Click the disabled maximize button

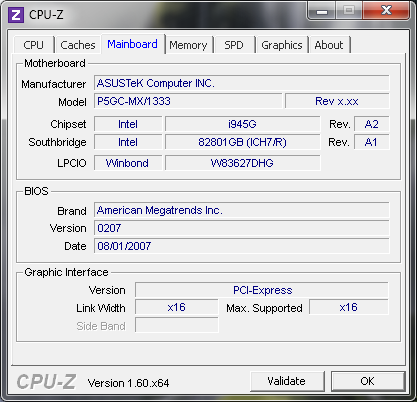(349, 11)
